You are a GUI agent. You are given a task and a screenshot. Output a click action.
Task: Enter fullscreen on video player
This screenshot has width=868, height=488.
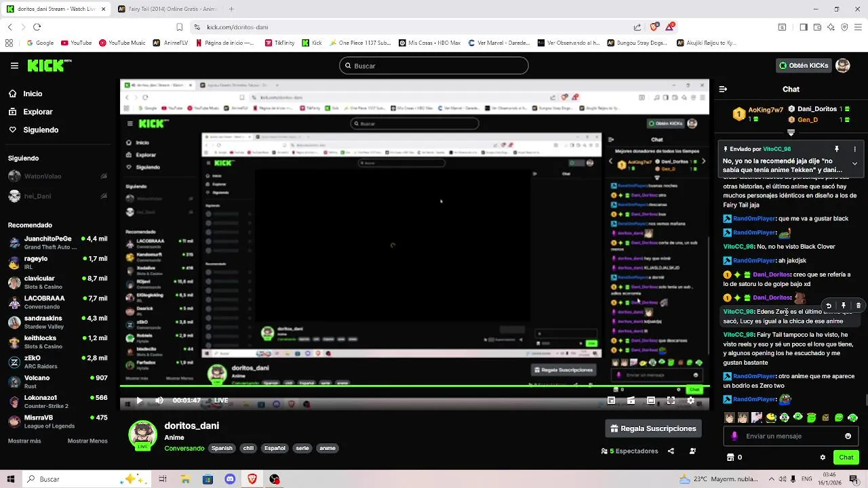[x=671, y=401]
